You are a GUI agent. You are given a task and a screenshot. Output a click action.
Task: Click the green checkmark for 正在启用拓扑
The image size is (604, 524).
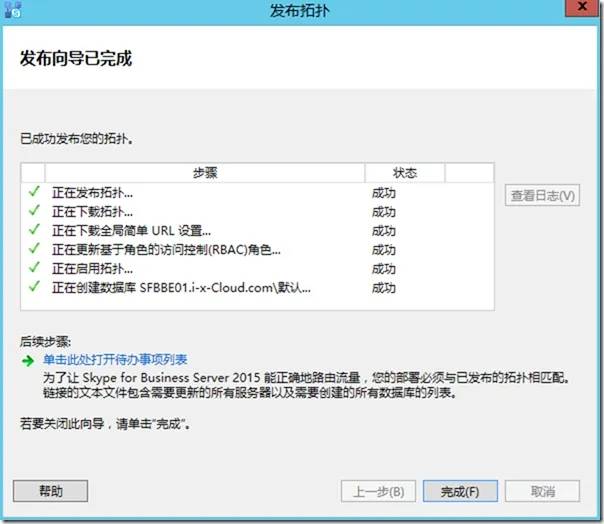click(34, 267)
